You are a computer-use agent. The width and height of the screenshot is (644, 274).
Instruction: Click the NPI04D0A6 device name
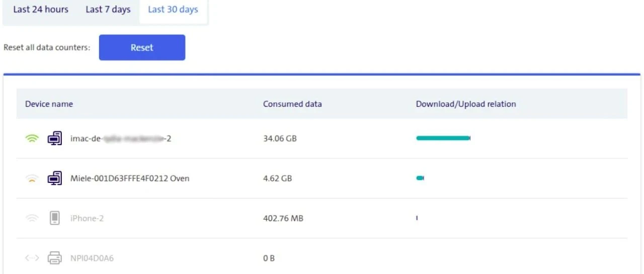92,258
